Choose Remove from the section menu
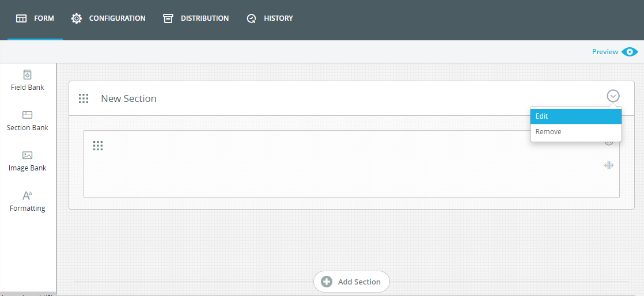Viewport: 644px width, 296px height. [x=576, y=132]
